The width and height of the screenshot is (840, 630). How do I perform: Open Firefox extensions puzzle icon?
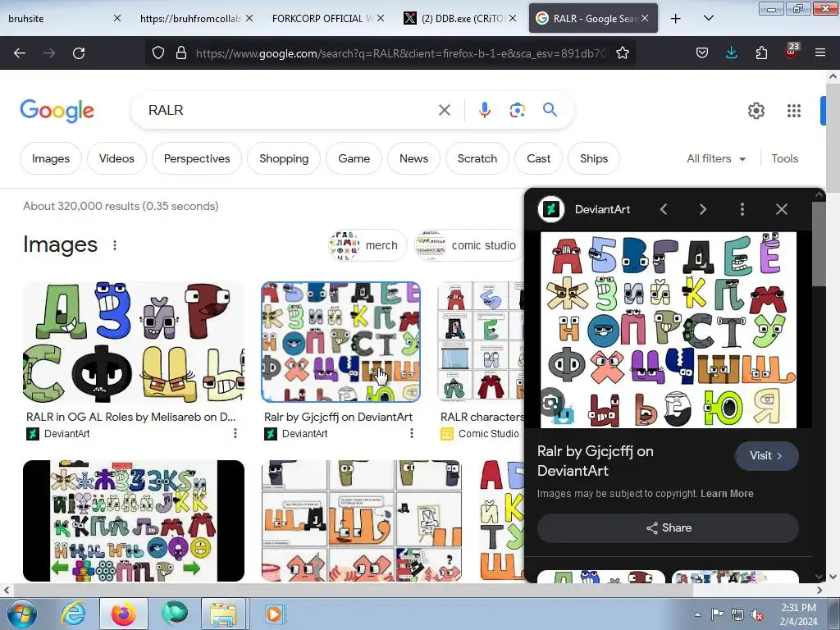761,52
